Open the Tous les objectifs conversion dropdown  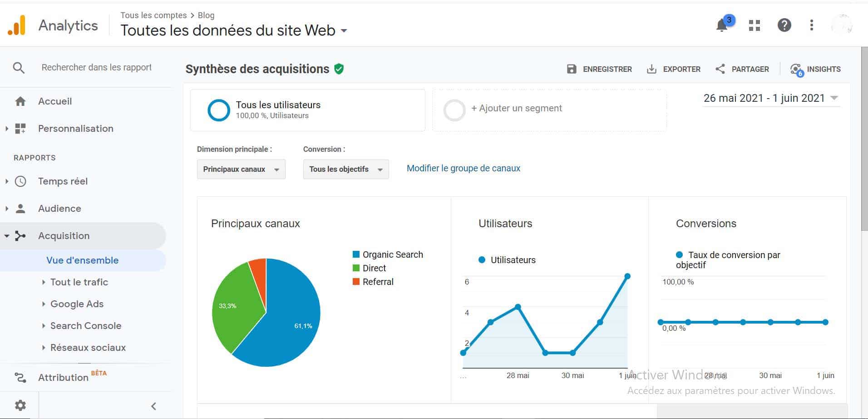[x=346, y=169]
